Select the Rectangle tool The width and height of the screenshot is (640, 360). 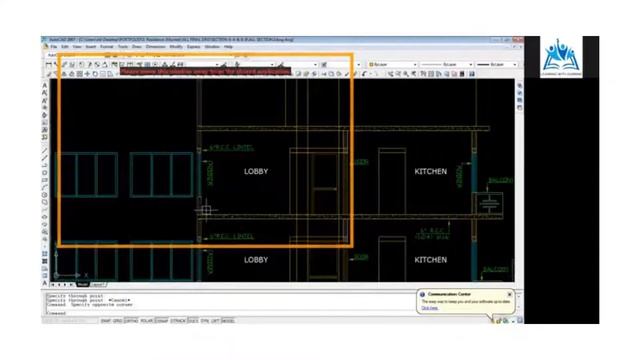tap(44, 180)
